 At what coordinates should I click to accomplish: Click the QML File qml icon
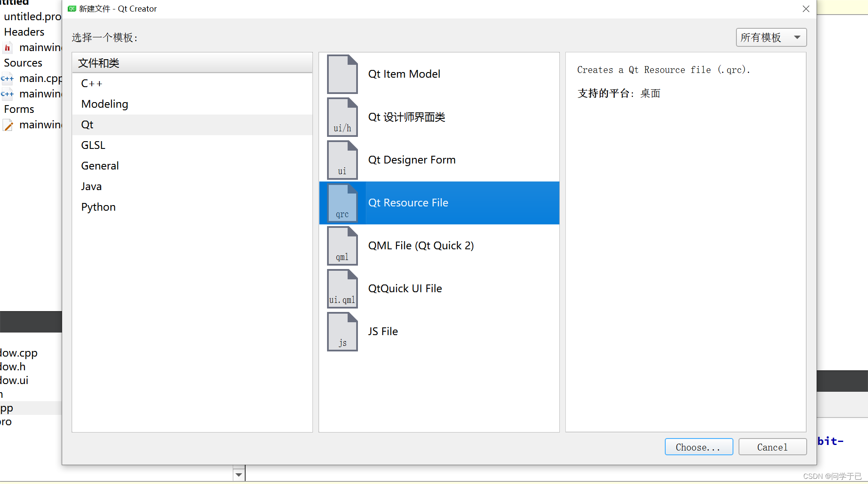pyautogui.click(x=342, y=245)
